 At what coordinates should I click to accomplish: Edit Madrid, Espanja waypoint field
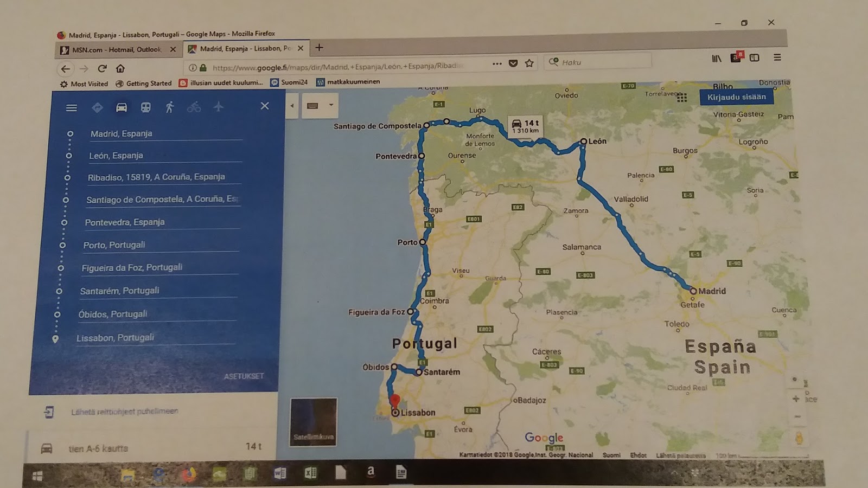166,133
